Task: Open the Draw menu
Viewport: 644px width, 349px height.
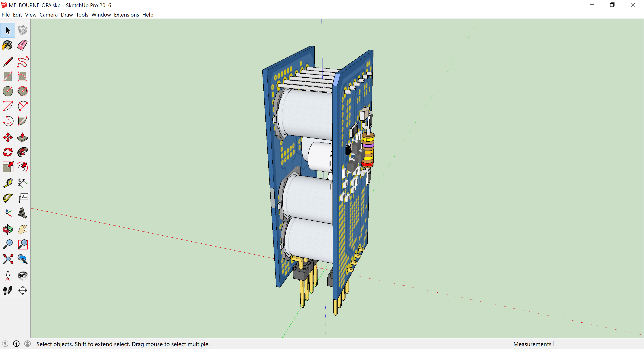Action: point(67,15)
